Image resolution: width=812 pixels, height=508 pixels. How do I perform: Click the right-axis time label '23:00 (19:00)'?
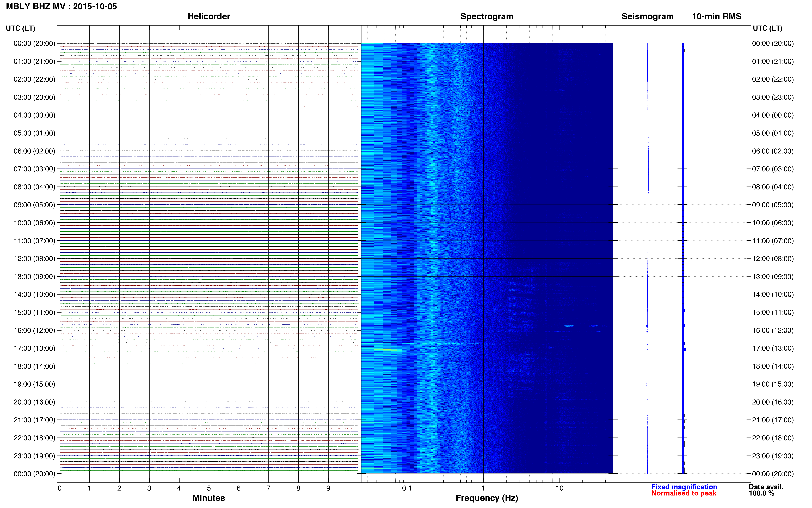[x=773, y=456]
